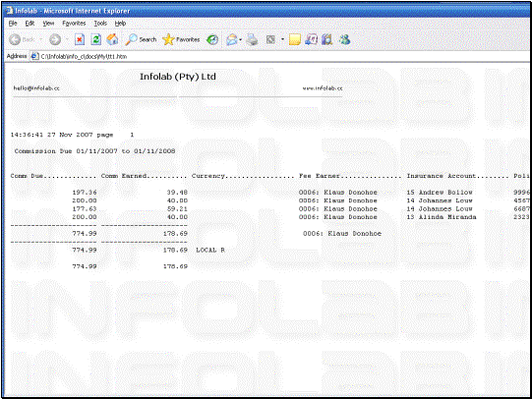Click the Forward navigation button
Screen dimensions: 532x399
point(55,39)
